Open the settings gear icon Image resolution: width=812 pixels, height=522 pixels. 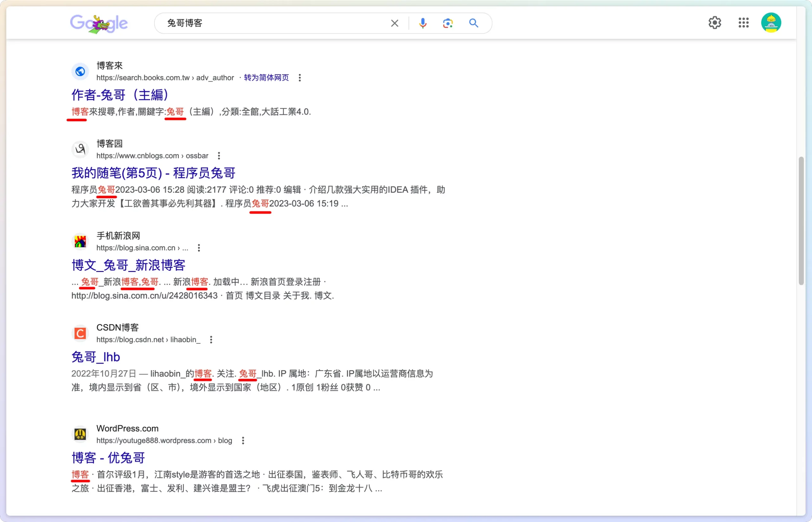coord(714,23)
